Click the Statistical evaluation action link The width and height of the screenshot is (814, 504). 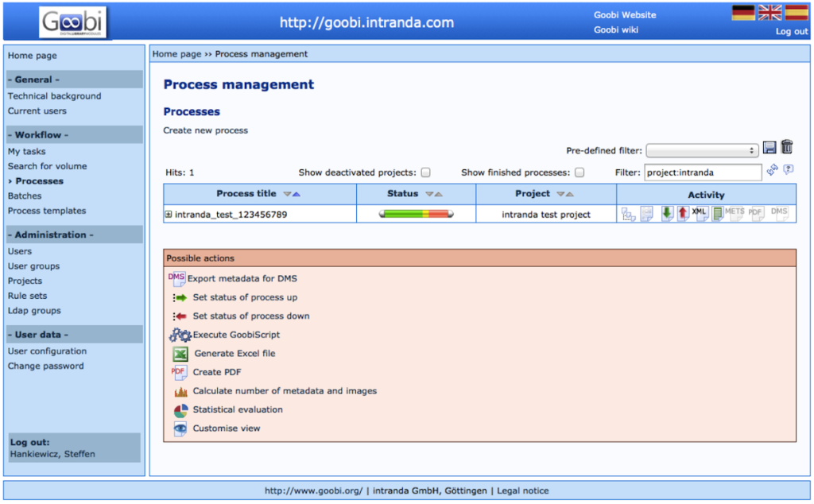[238, 409]
